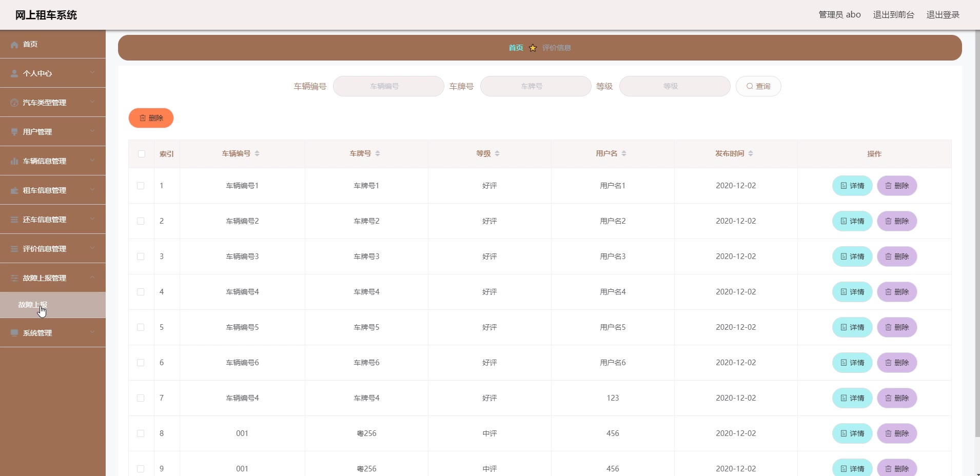This screenshot has width=980, height=476.
Task: Click 中评 cell in row 8
Action: (489, 433)
